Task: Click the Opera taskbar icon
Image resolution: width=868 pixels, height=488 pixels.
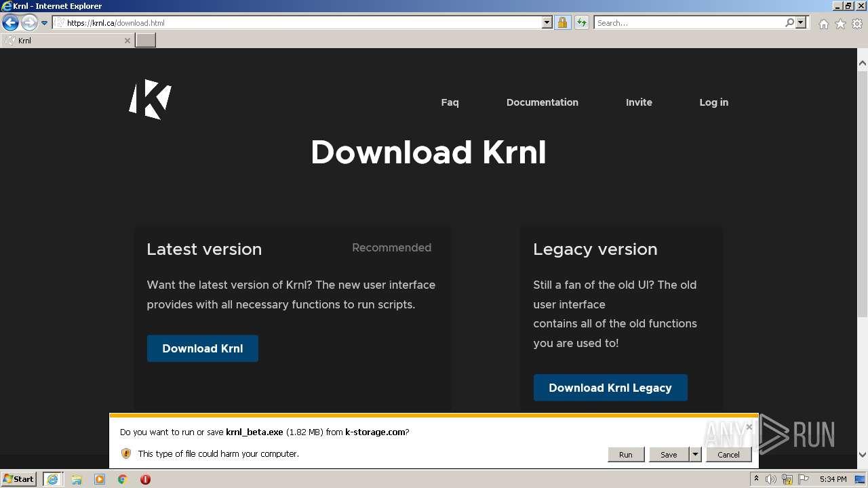Action: pos(145,479)
